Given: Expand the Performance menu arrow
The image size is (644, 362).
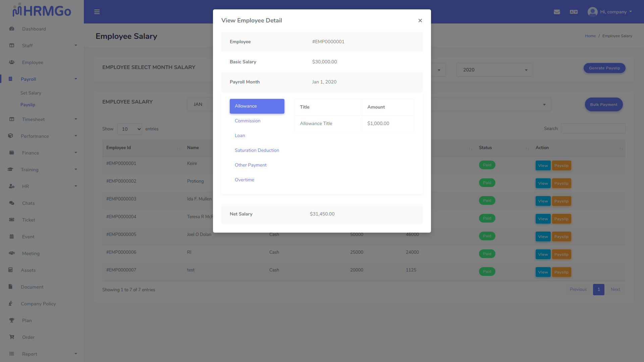Looking at the screenshot, I should click(76, 136).
